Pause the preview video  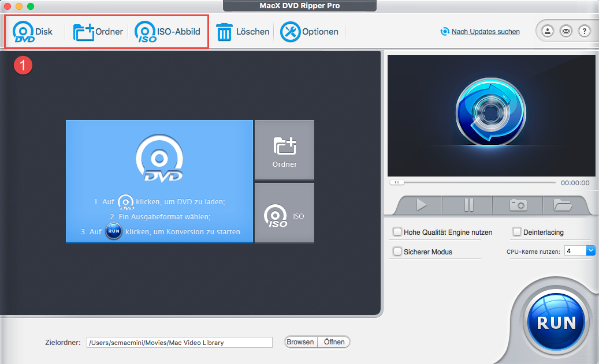pos(468,205)
